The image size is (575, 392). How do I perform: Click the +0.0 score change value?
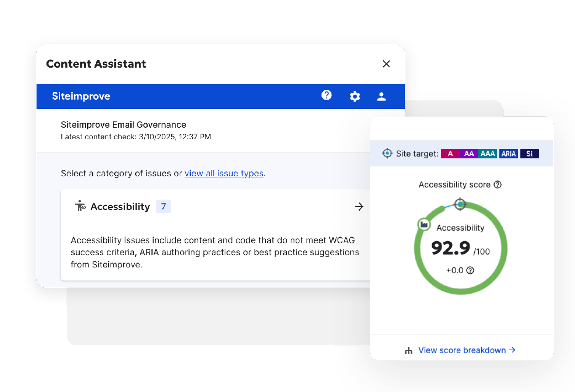[x=455, y=270]
